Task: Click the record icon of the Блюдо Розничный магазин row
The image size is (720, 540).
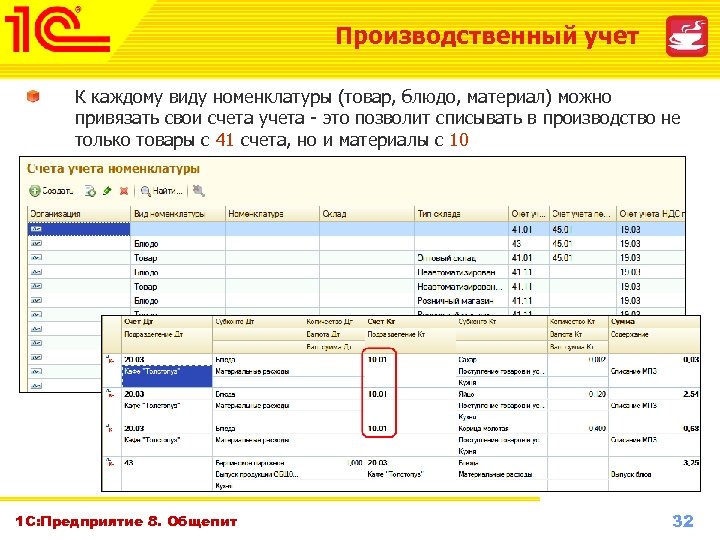Action: pyautogui.click(x=36, y=300)
